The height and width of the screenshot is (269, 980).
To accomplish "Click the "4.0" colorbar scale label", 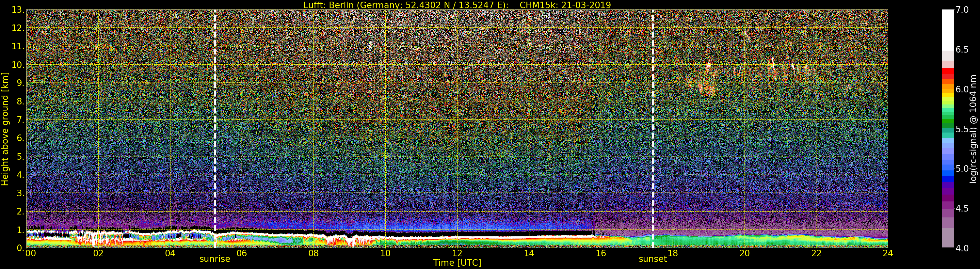I will point(962,248).
